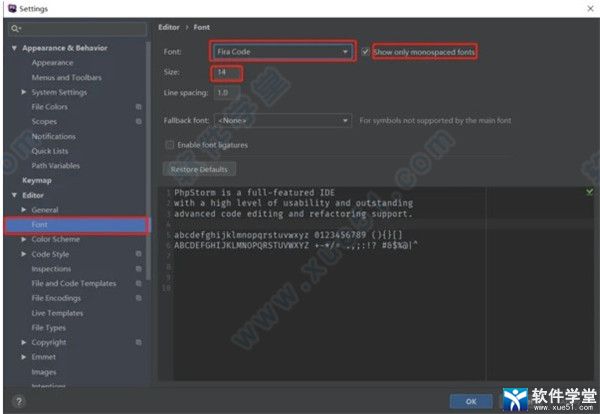This screenshot has width=600, height=414.
Task: Open Scopes settings page
Action: 44,121
